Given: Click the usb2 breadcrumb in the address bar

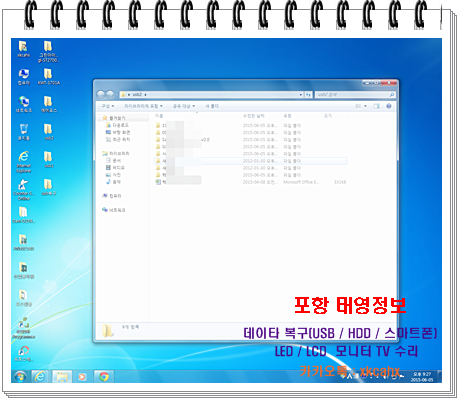Looking at the screenshot, I should tap(137, 95).
